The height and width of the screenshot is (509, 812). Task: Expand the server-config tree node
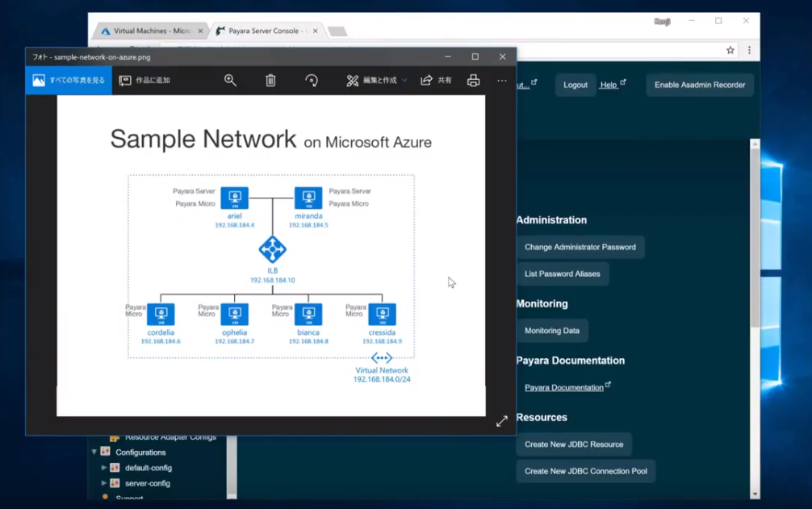point(104,483)
